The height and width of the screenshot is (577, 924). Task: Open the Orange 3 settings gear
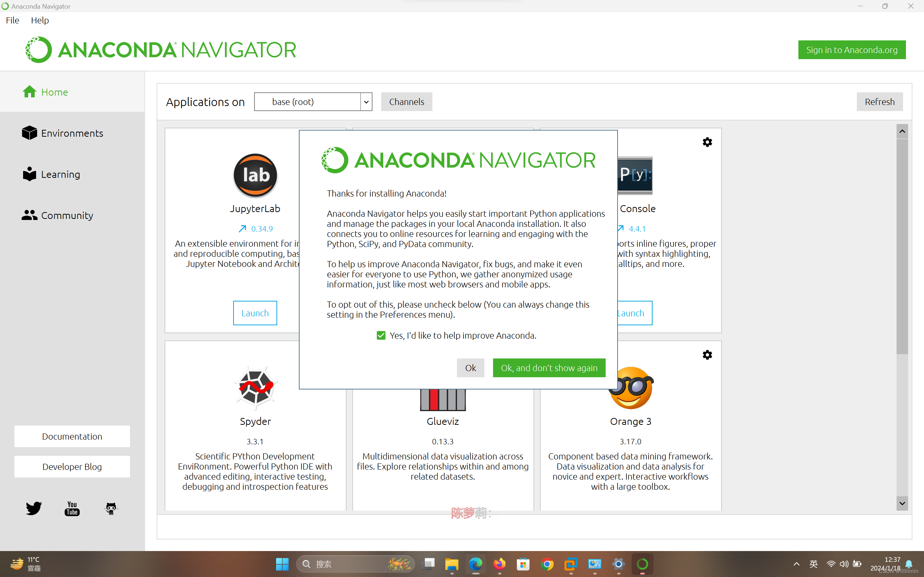[707, 354]
